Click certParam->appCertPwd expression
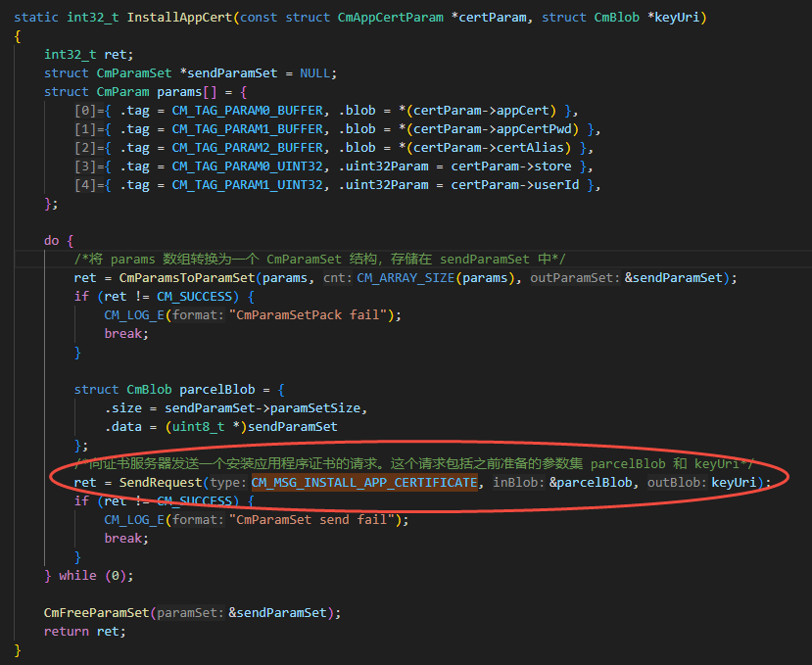This screenshot has height=665, width=812. click(x=492, y=129)
